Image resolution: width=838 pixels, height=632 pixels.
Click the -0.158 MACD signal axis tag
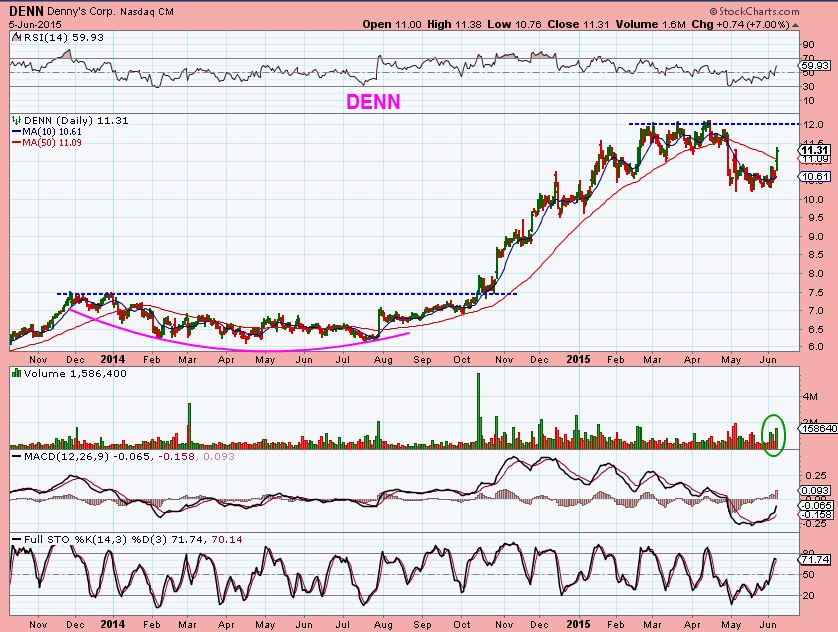(x=816, y=514)
